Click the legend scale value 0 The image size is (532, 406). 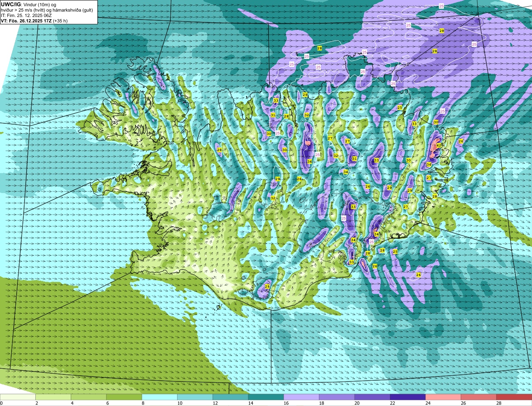(x=1, y=403)
